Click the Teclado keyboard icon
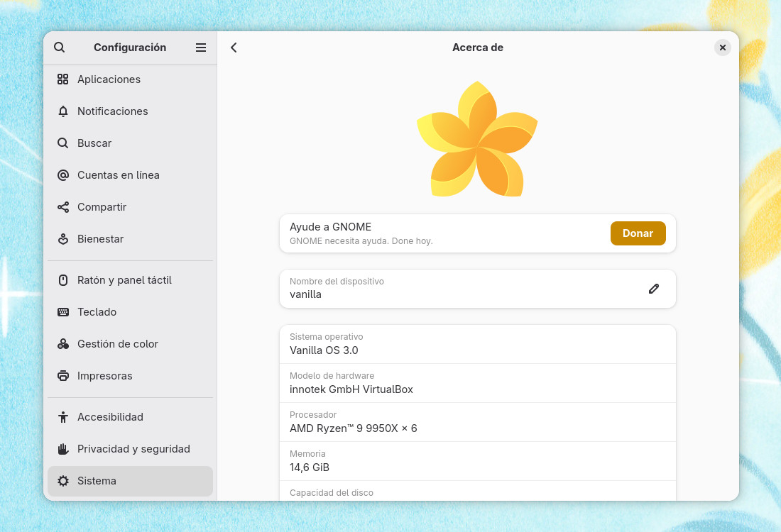 click(x=62, y=312)
